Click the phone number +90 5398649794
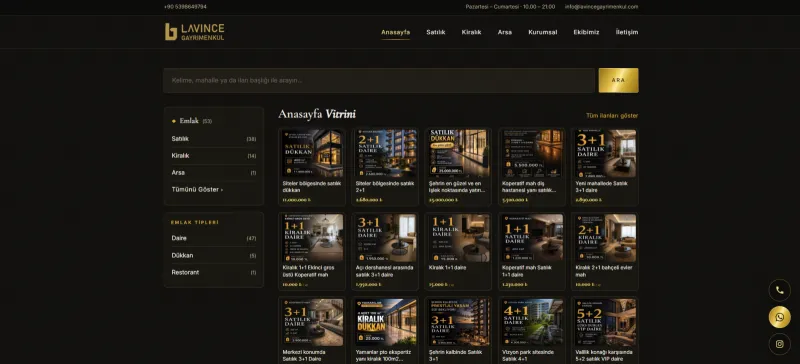Viewport: 800px width, 364px height. point(185,7)
